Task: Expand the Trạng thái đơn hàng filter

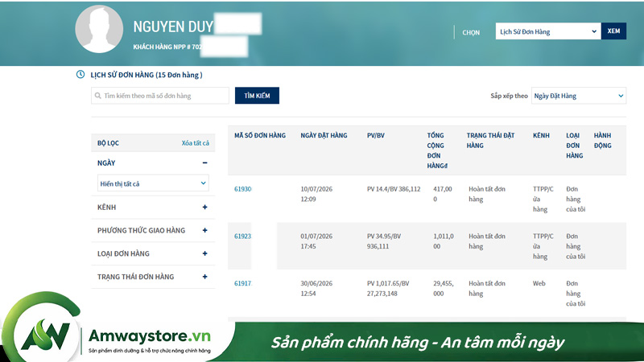Action: tap(204, 277)
